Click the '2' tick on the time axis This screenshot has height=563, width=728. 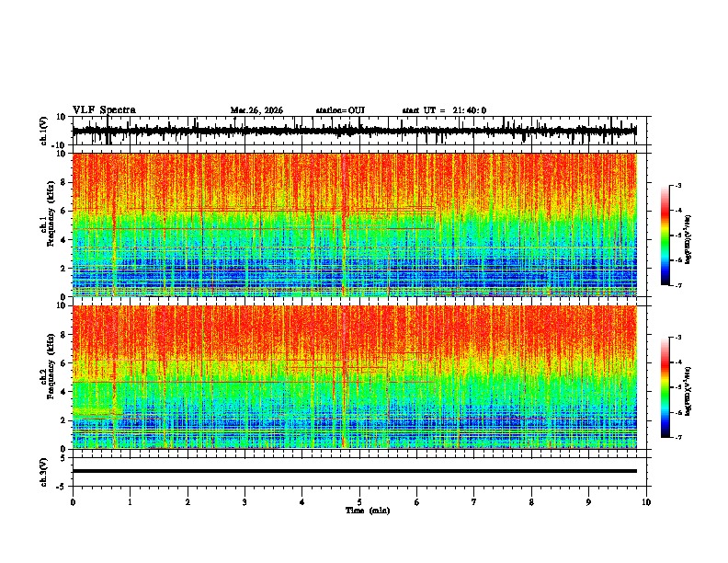point(188,502)
